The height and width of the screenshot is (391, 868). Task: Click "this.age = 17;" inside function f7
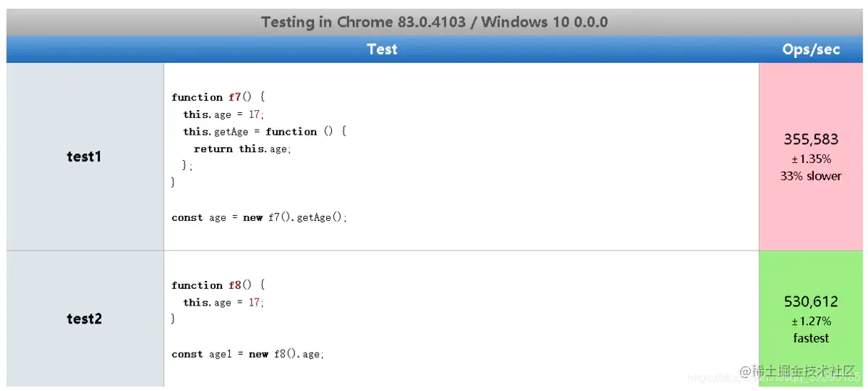[x=224, y=114]
